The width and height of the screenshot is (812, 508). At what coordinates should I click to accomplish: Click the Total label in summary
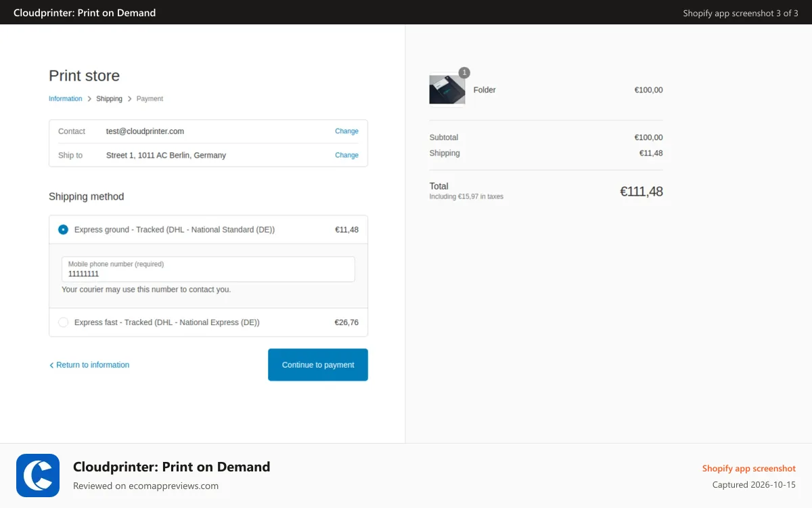click(x=439, y=186)
